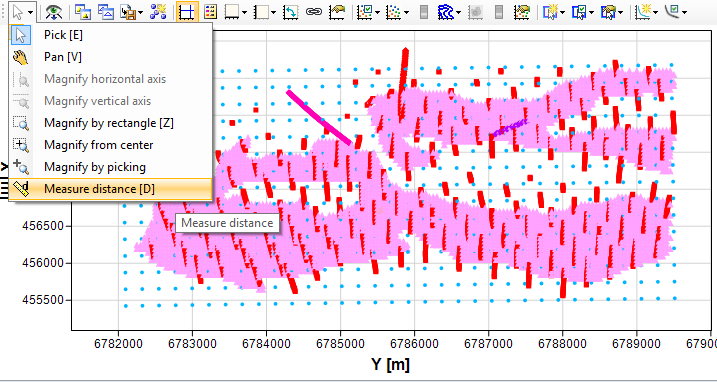Image resolution: width=717 pixels, height=382 pixels.
Task: Click the selection rectangle with hand icon
Action: click(608, 11)
